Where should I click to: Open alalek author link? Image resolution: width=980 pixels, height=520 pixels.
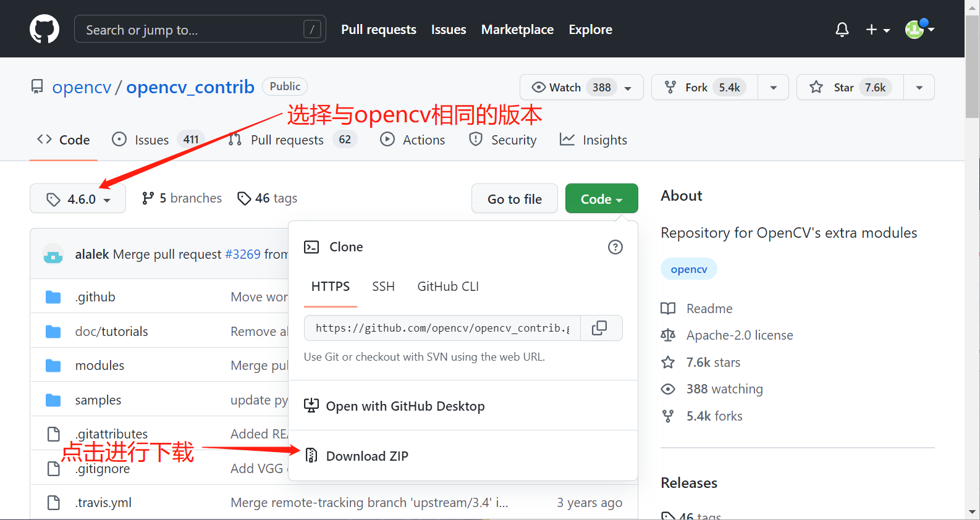[92, 254]
